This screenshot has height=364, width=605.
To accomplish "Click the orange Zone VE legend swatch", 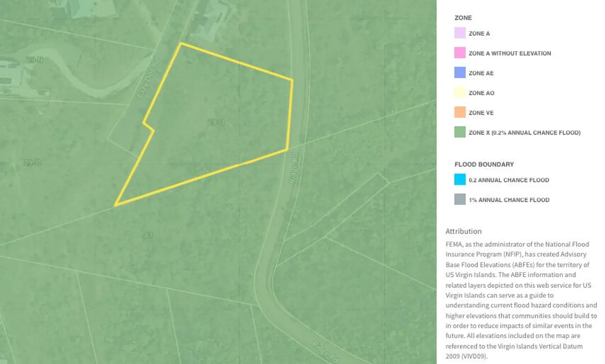I will [x=460, y=112].
